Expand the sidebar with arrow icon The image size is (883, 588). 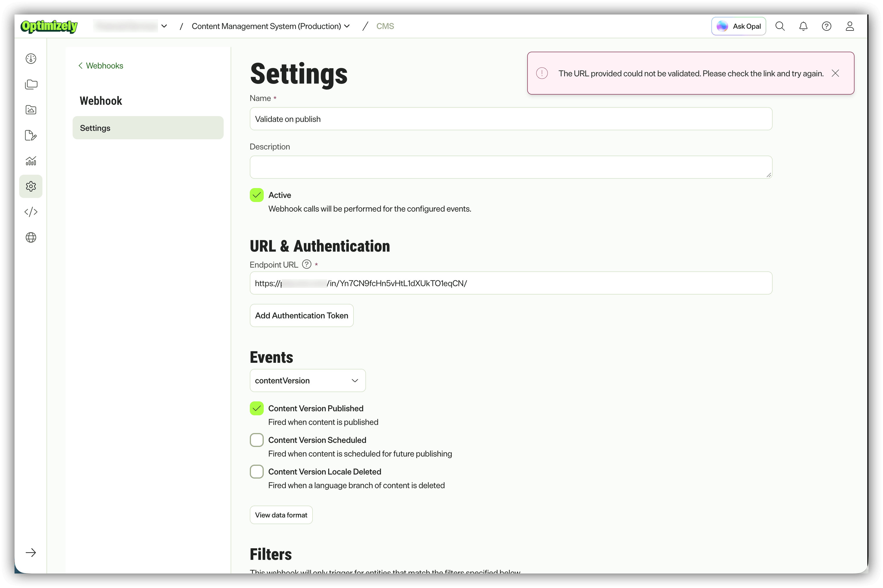pos(31,552)
